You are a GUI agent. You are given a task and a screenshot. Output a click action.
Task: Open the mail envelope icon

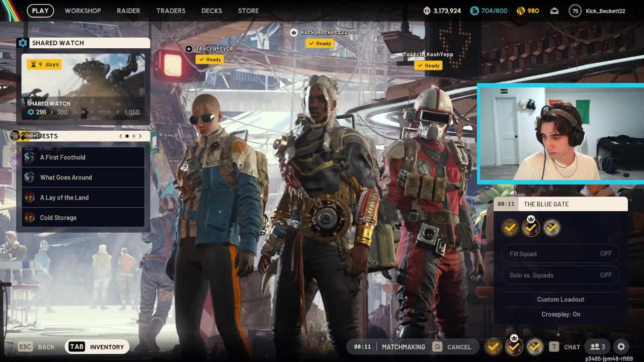coord(554,11)
